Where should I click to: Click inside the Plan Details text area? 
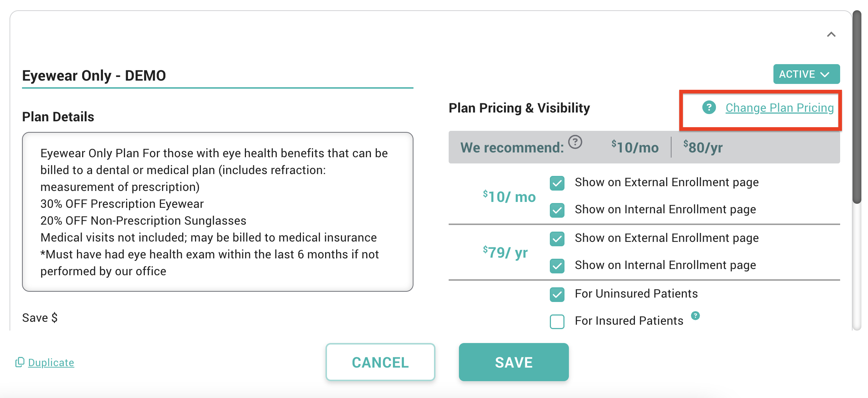[217, 212]
